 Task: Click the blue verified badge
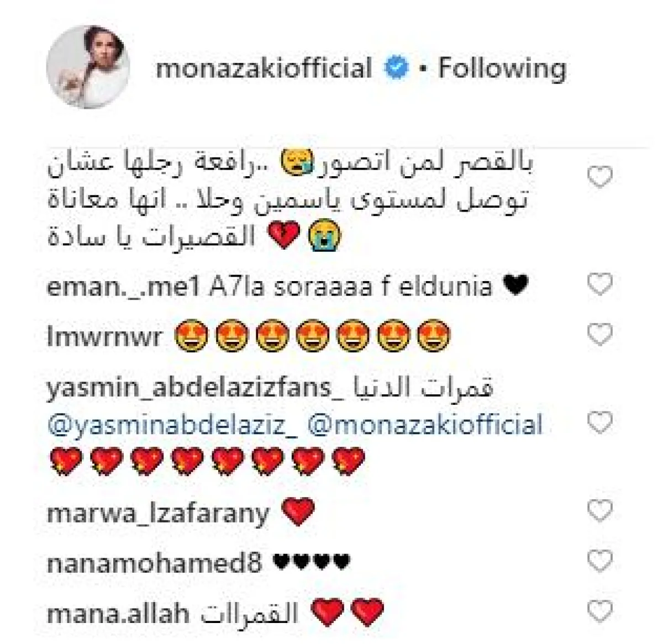pos(396,69)
